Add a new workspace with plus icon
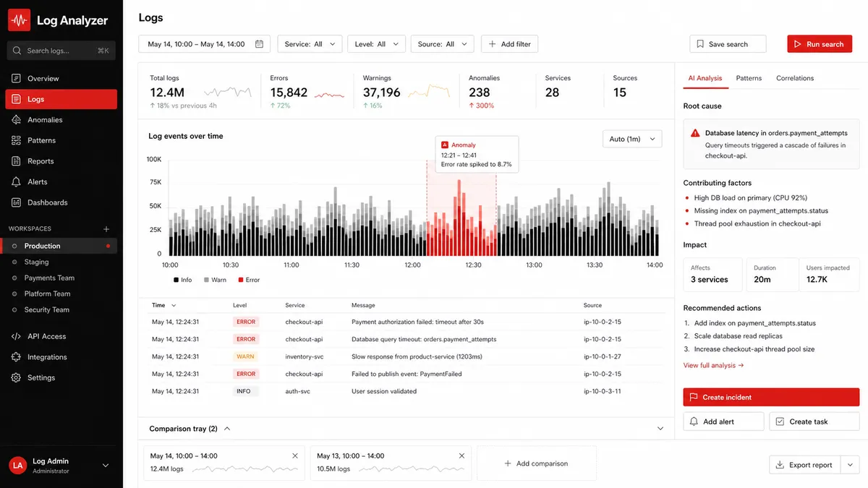868x488 pixels. pos(106,229)
